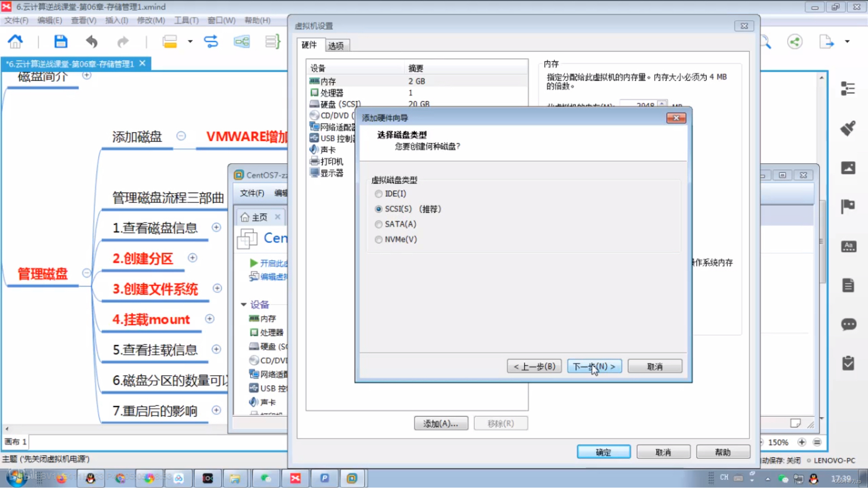Open the 文件(F) menu in XMind

(x=16, y=20)
